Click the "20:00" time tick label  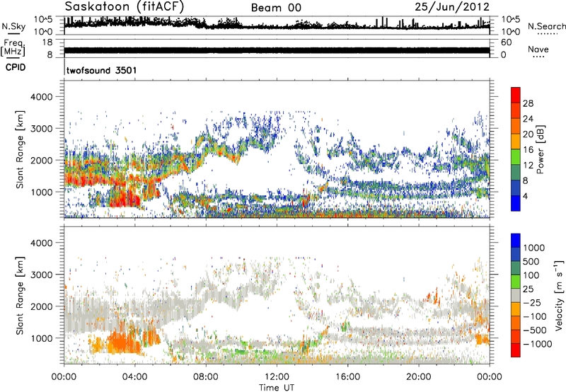419,377
